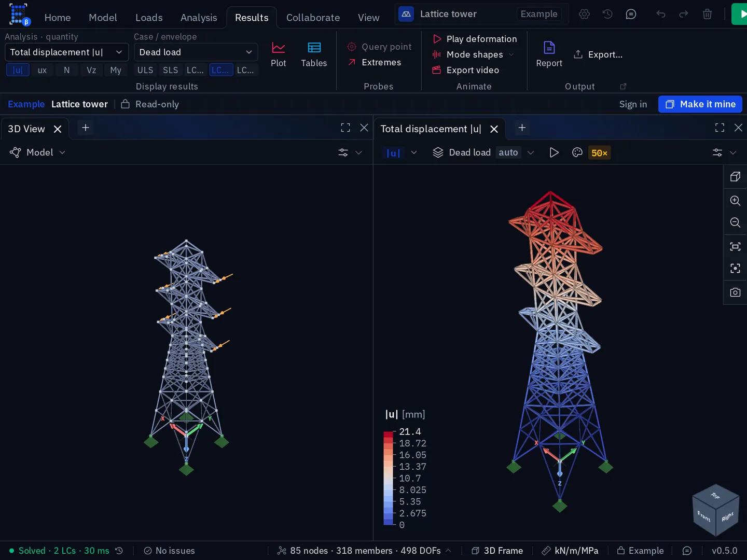Select the My moment chip
Screen dimensions: 747x560
coord(116,70)
